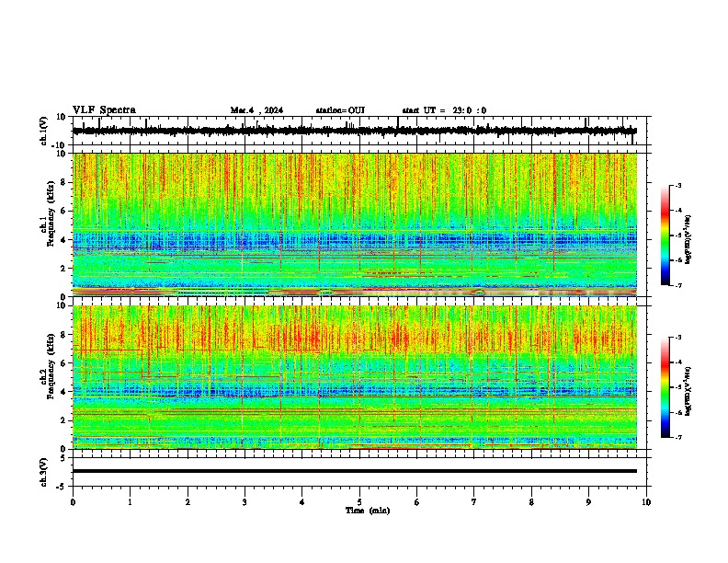Click the -7 label on ch.2 color scale

677,437
